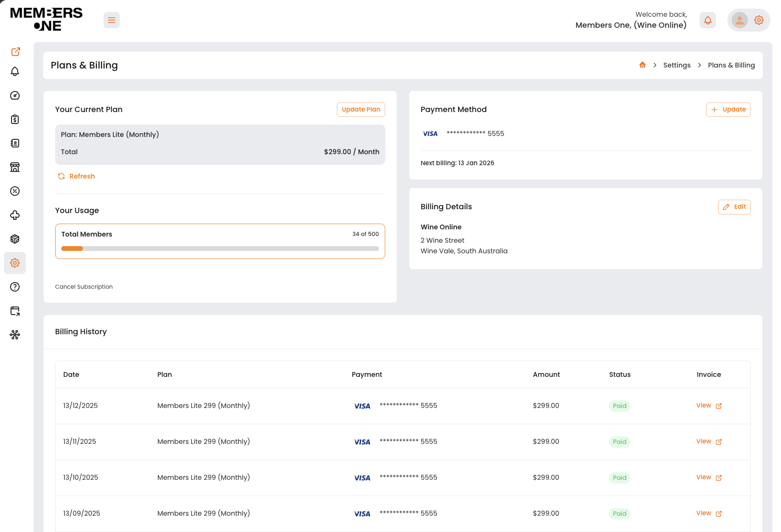
Task: Open discounts via the percent icon
Action: click(15, 191)
